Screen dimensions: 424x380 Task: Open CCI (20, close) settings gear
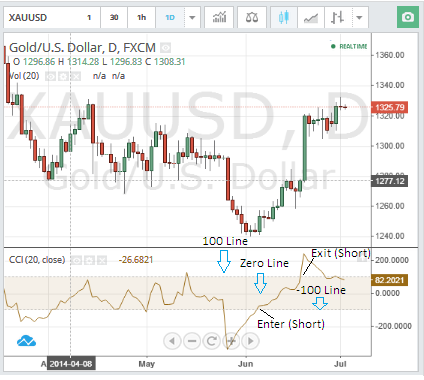coord(89,260)
